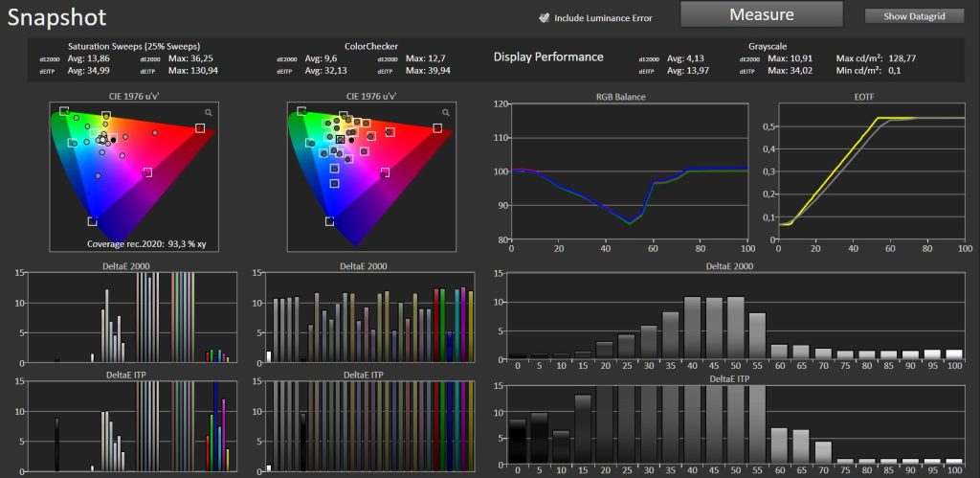
Task: Click the 15 grayscale bar in DeltaE ITP chart
Action: pyautogui.click(x=583, y=429)
